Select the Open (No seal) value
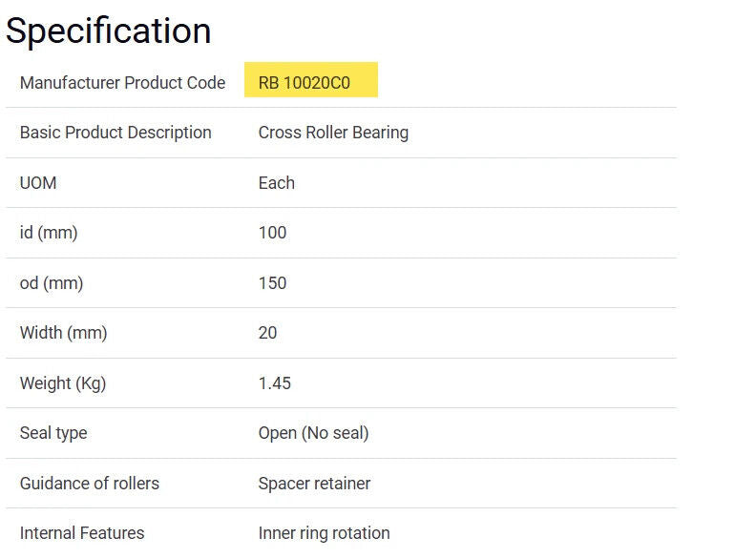 (x=313, y=433)
